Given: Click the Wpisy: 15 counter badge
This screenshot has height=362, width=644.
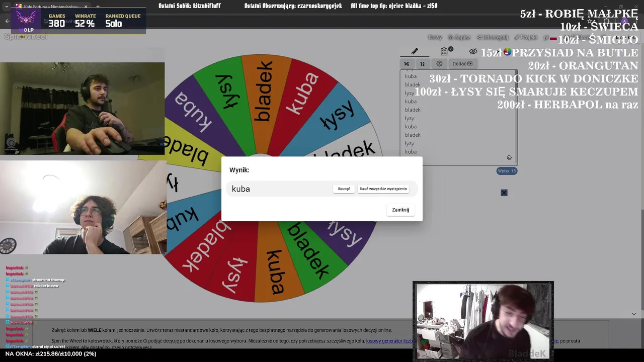Looking at the screenshot, I should pos(507,171).
